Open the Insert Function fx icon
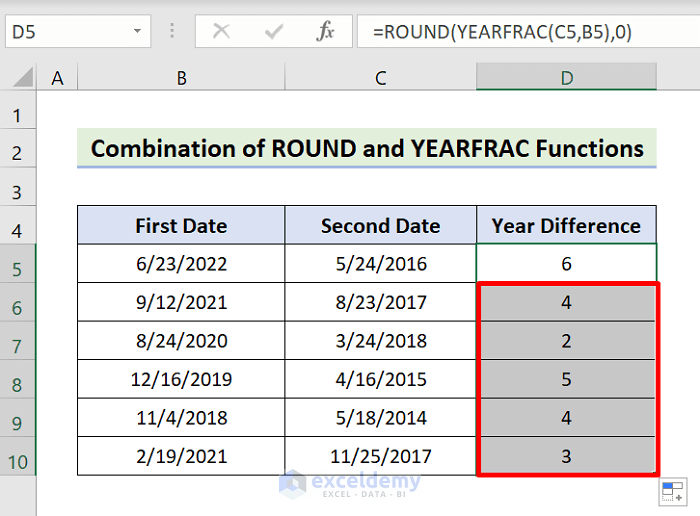700x516 pixels. [x=325, y=31]
